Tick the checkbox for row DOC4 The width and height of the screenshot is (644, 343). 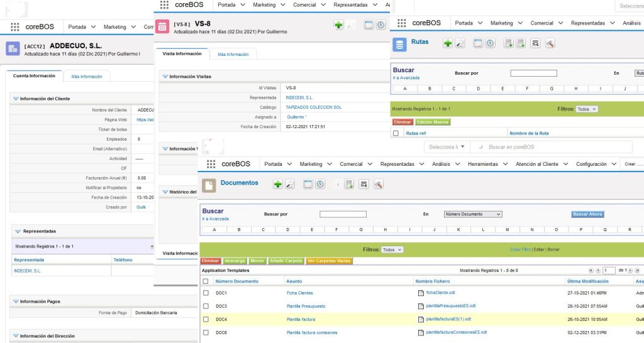[x=206, y=319]
